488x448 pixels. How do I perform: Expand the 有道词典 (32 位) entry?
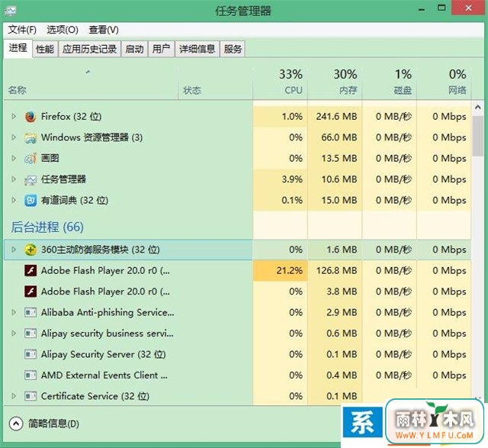click(14, 200)
